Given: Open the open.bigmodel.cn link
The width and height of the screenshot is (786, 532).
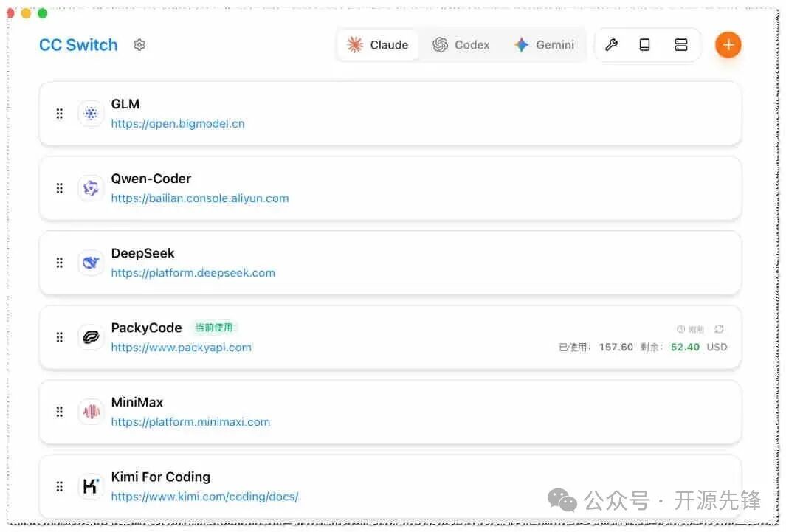Looking at the screenshot, I should pyautogui.click(x=178, y=124).
